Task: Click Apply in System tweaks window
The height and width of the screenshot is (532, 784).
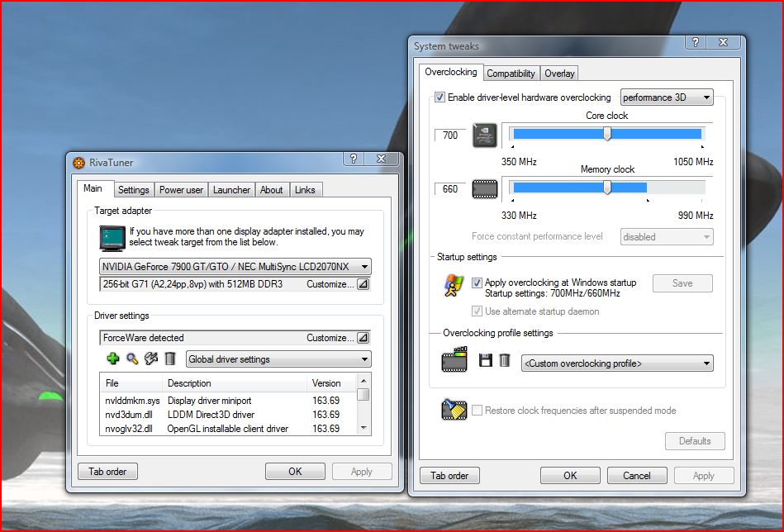Action: pyautogui.click(x=704, y=476)
